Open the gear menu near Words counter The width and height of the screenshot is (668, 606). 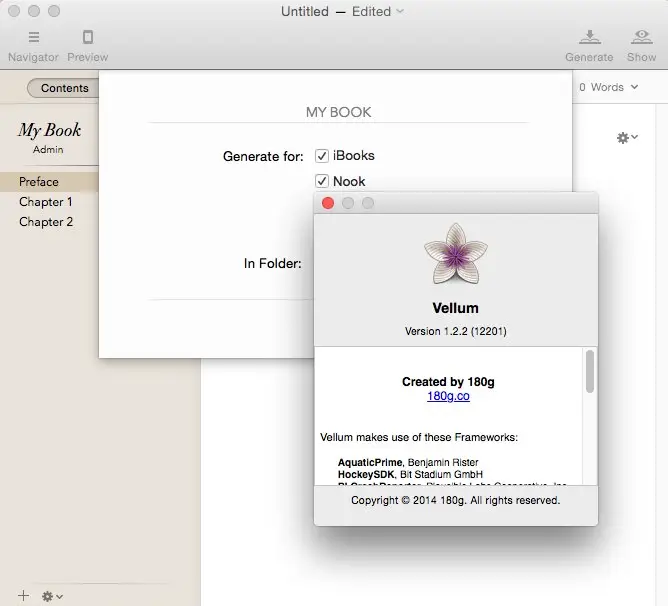627,138
